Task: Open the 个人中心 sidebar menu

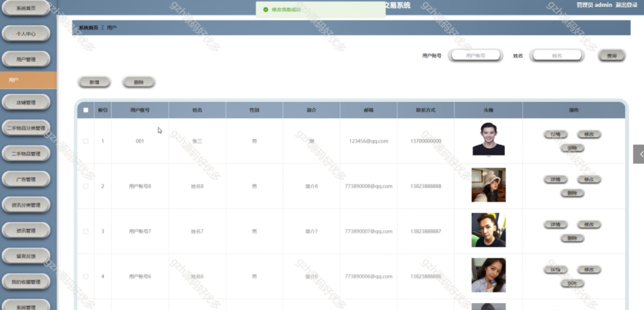Action: click(x=26, y=34)
